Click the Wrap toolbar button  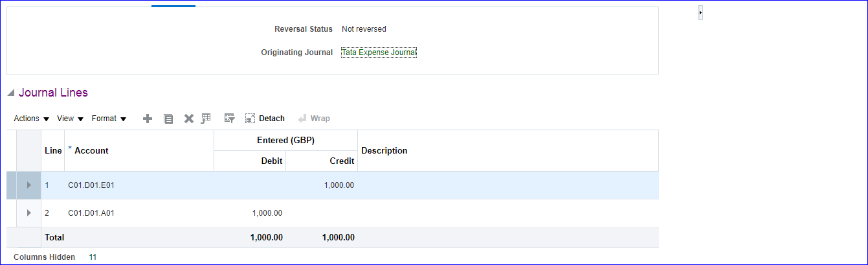tap(314, 119)
